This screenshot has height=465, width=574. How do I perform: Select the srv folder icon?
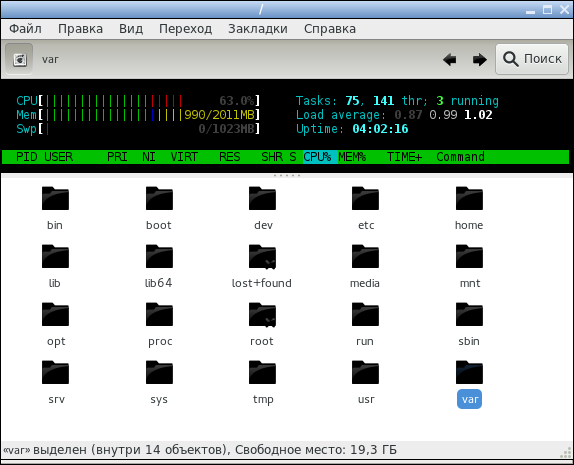pyautogui.click(x=55, y=372)
